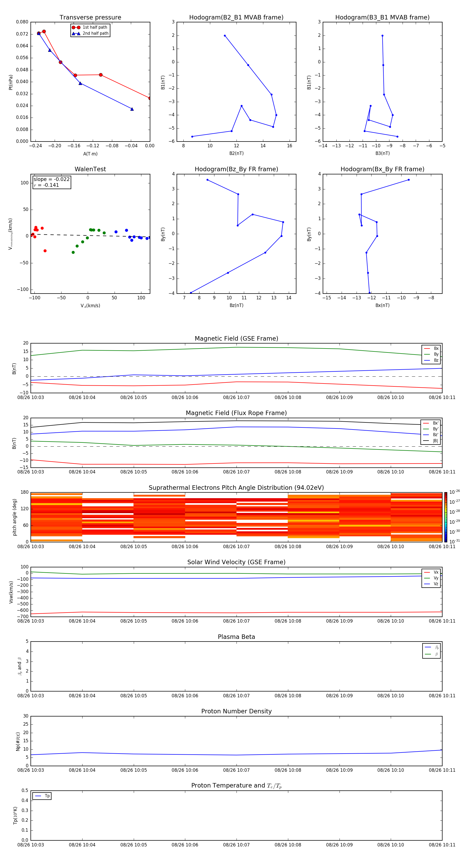
Task: Click the 'Tp' legend entry in temperature plot
Action: 42,796
